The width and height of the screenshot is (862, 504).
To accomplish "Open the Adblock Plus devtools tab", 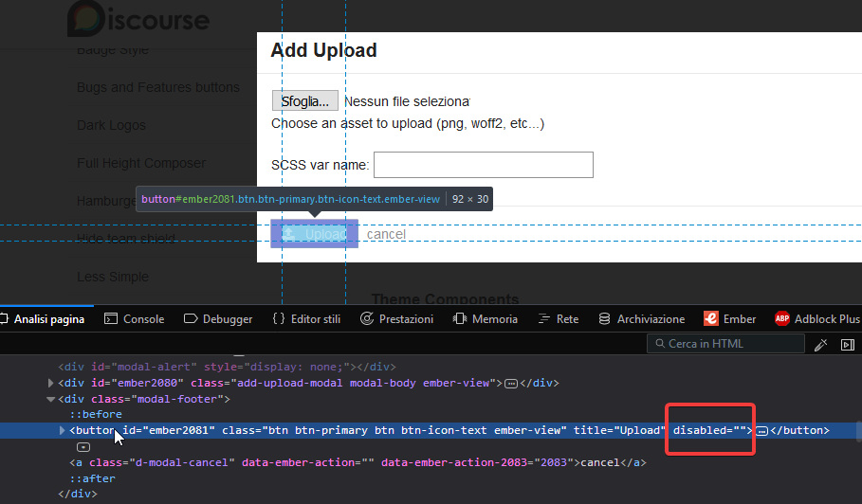I will tap(816, 319).
